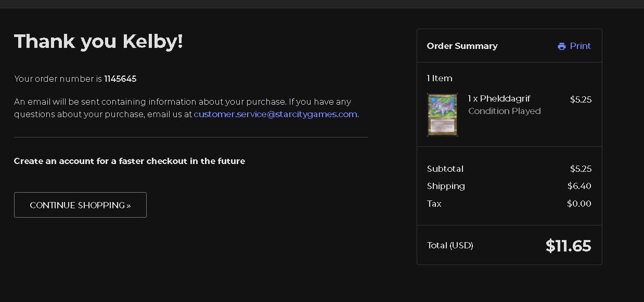This screenshot has width=644, height=302.
Task: Click the $0.00 tax amount
Action: [579, 204]
